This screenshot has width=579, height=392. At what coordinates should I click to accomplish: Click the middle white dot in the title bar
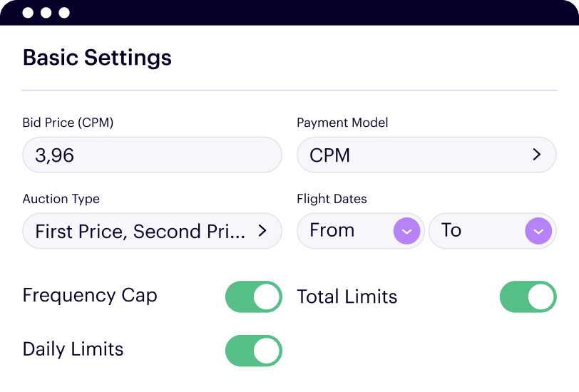tap(46, 13)
